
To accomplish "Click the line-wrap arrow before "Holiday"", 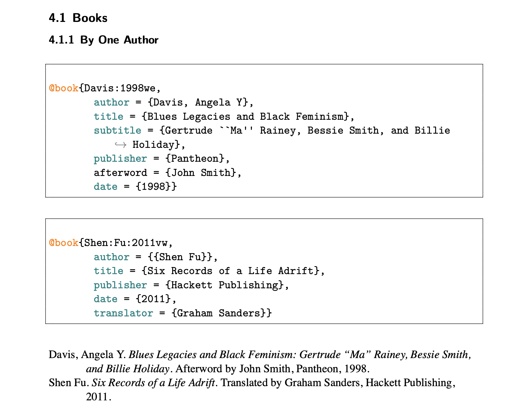I will click(x=120, y=144).
